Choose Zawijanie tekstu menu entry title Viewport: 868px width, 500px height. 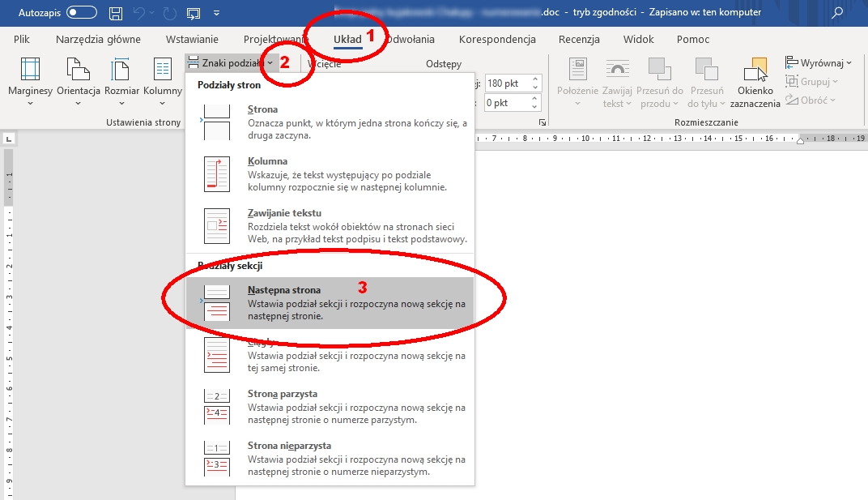pyautogui.click(x=284, y=213)
